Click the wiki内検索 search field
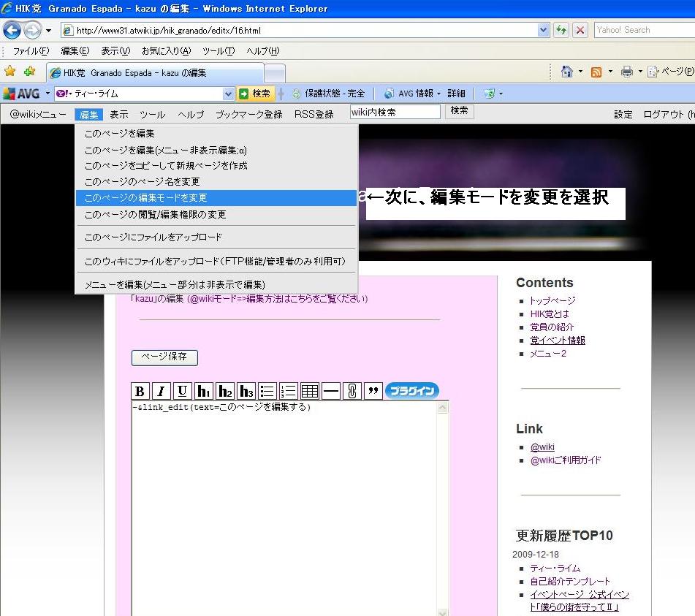The height and width of the screenshot is (616, 695). pos(395,112)
